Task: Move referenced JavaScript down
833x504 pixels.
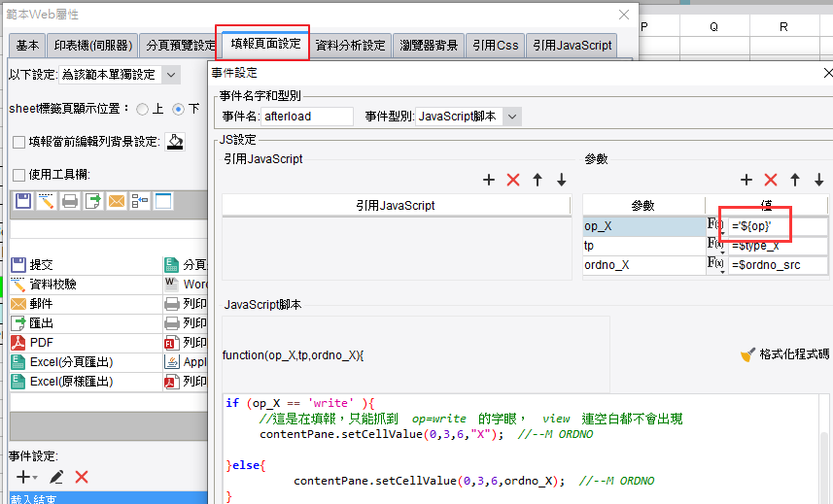Action: (x=562, y=180)
